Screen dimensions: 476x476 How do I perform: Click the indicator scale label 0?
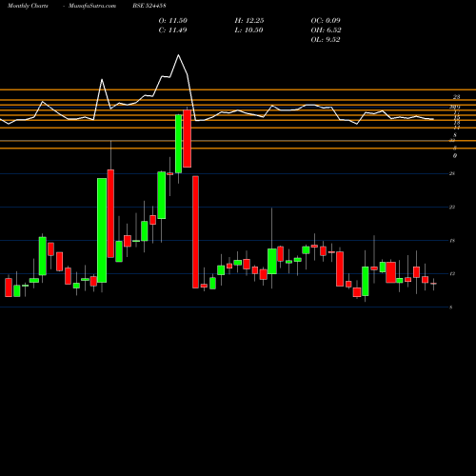pyautogui.click(x=455, y=155)
